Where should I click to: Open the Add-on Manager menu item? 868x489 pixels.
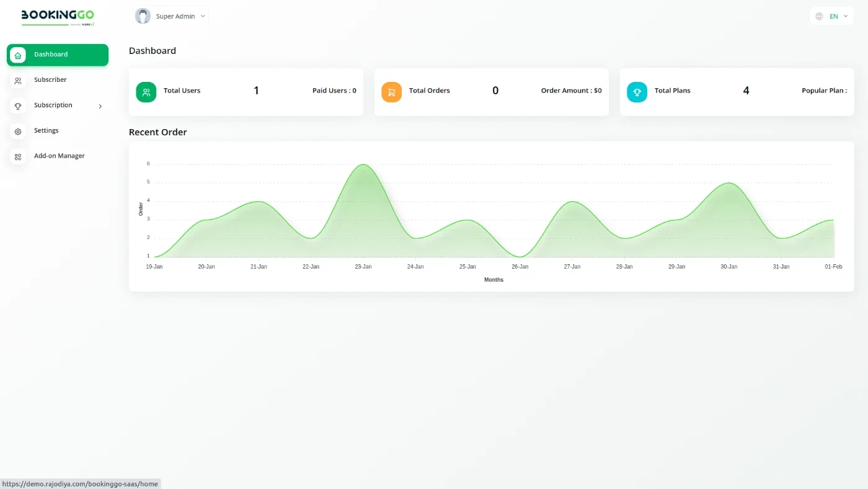pos(58,156)
